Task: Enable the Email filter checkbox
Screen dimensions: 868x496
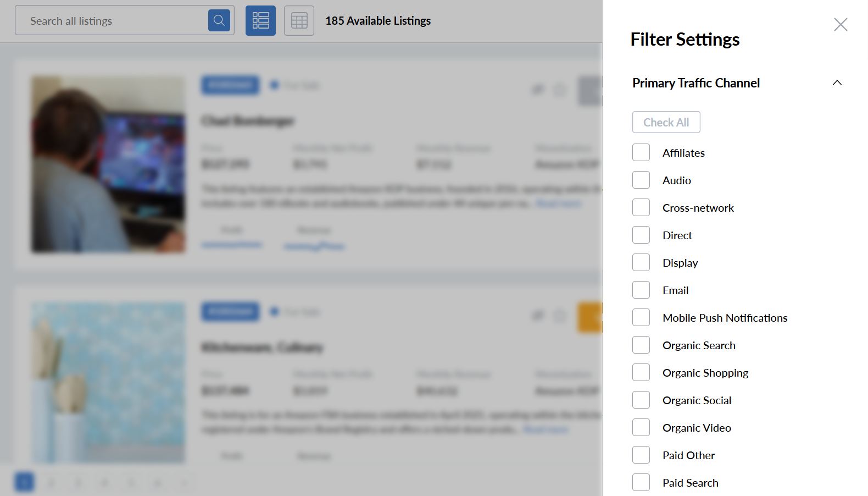Action: tap(641, 290)
